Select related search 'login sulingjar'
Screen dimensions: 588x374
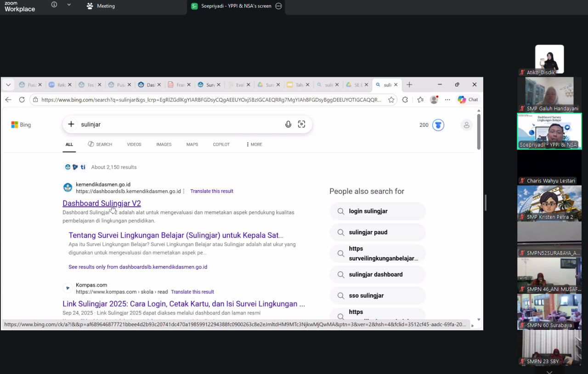(x=378, y=211)
